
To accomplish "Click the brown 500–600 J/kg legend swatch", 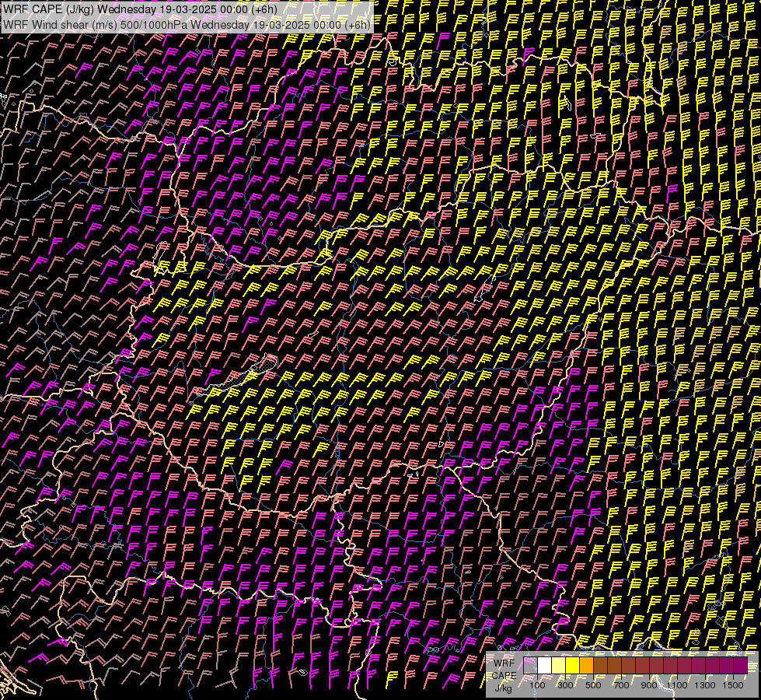I will pos(600,665).
